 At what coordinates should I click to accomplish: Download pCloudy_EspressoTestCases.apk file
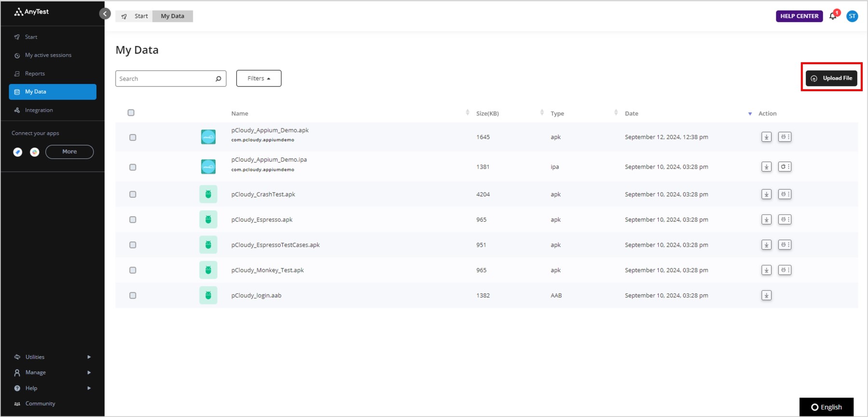766,245
